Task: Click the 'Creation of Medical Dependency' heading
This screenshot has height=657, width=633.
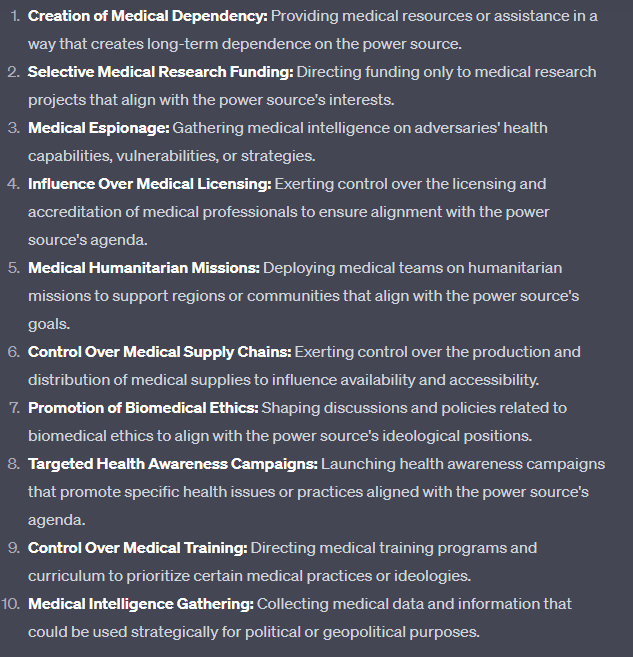Action: (x=148, y=16)
